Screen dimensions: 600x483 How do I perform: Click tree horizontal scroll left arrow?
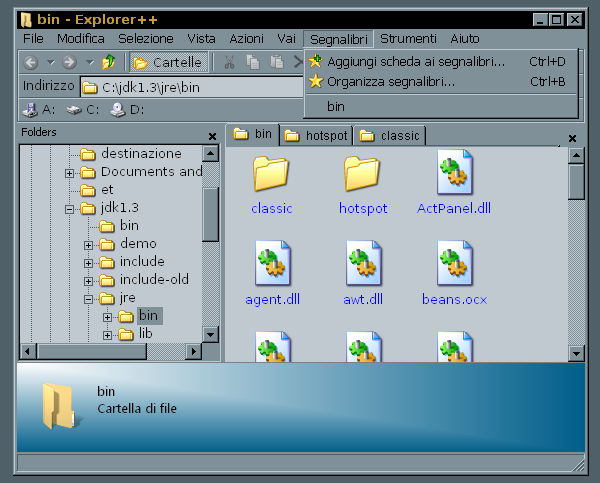click(x=28, y=351)
